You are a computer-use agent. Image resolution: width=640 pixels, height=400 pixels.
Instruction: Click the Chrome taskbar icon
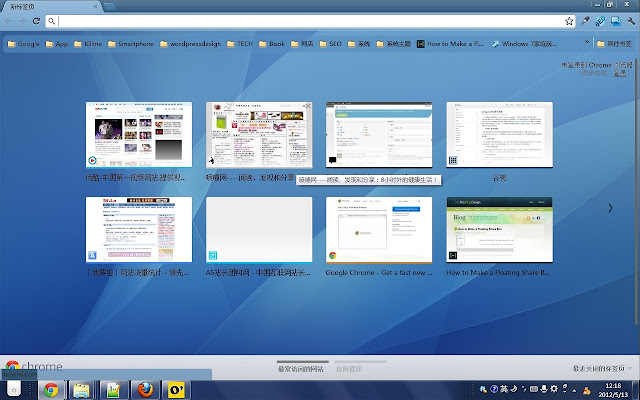[51, 390]
